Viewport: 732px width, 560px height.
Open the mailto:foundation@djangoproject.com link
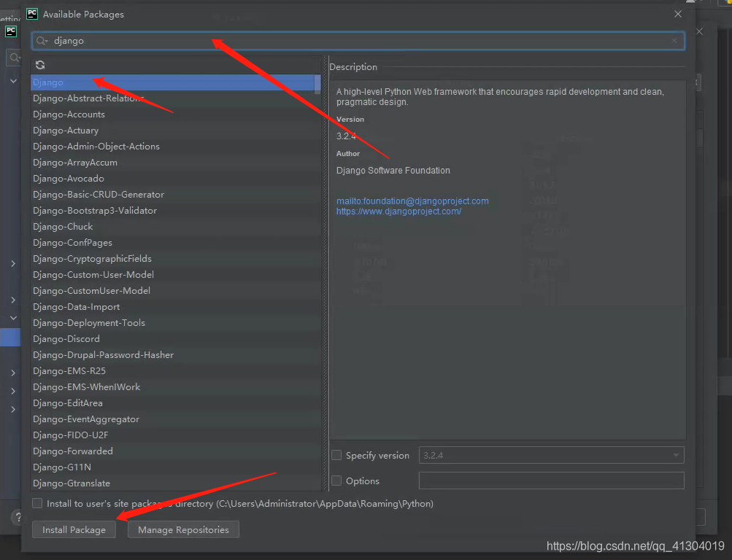tap(412, 201)
